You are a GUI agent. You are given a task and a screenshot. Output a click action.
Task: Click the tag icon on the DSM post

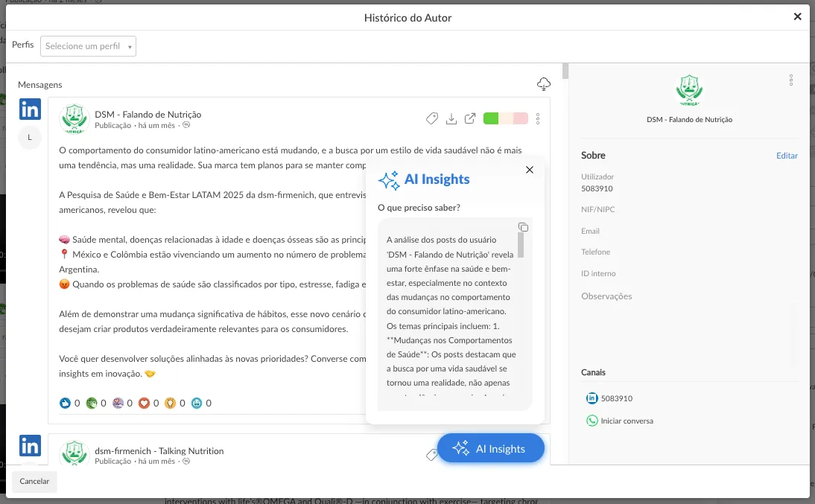point(432,119)
